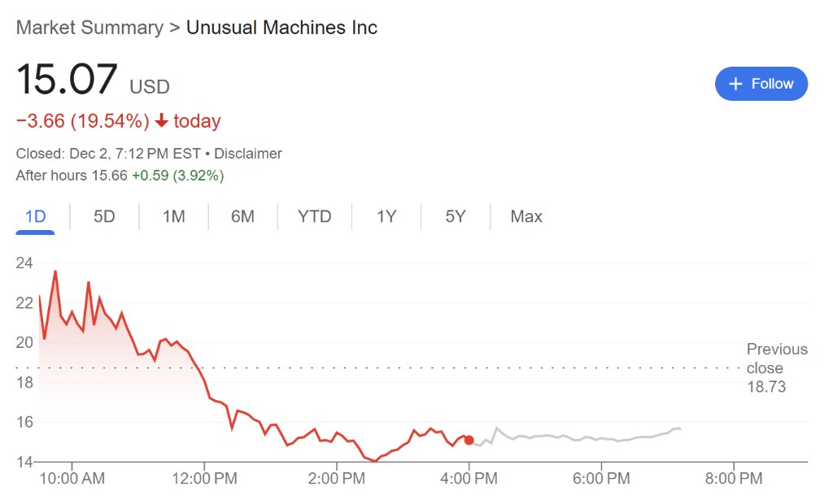Screen dimensions: 833x504
Task: Click the red down arrow icon
Action: click(x=161, y=121)
